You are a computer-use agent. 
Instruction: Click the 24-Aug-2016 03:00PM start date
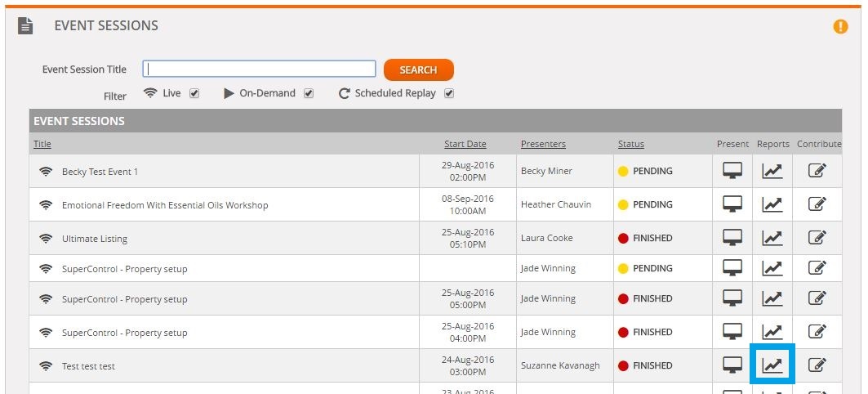pos(468,365)
